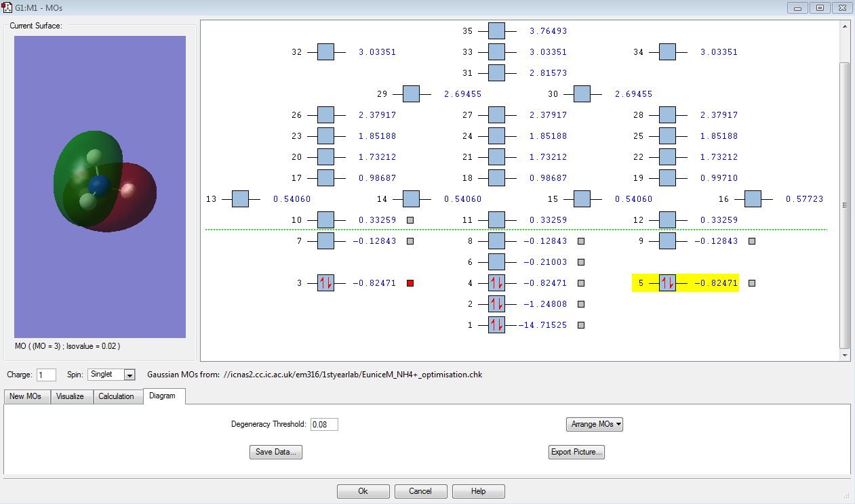
Task: Click energy value 2.81573
Action: coord(548,73)
